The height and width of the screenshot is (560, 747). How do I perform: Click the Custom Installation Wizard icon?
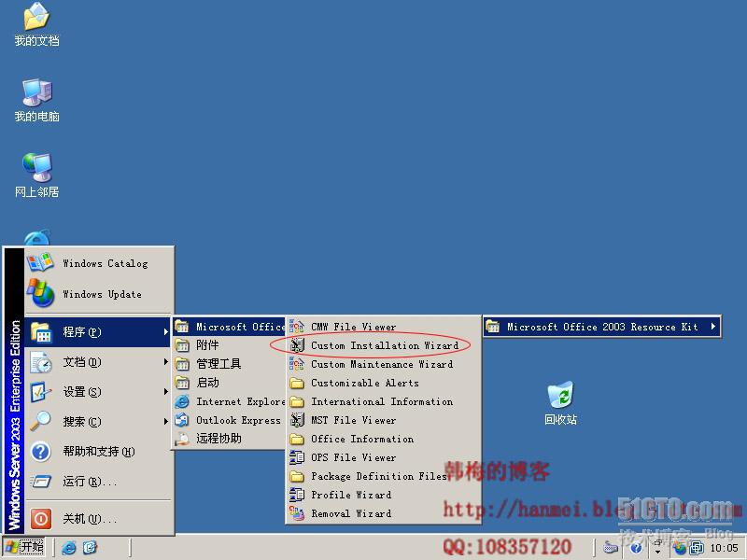click(297, 345)
